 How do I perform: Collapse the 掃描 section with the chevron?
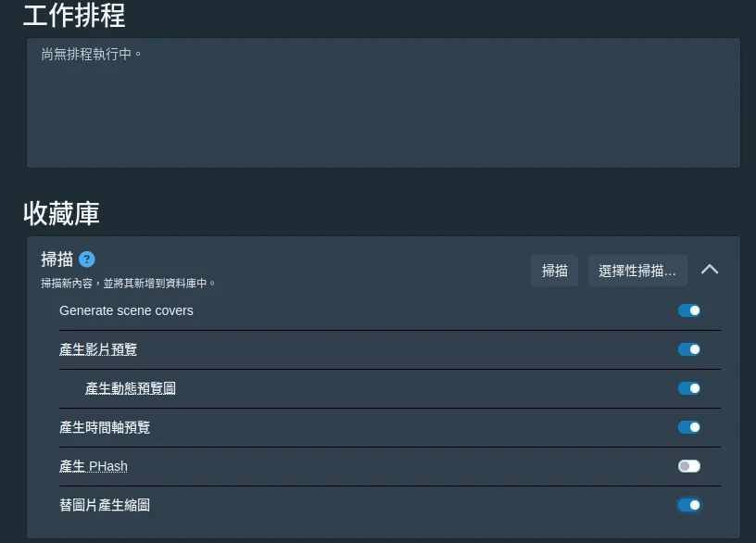pos(710,270)
